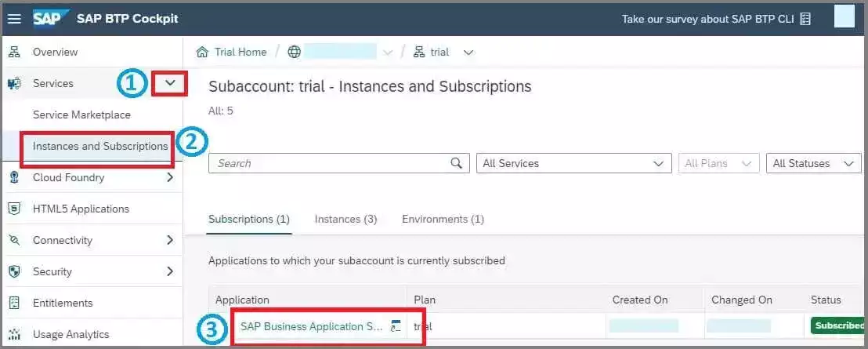Open HTML5 Applications in the sidebar

pyautogui.click(x=81, y=209)
